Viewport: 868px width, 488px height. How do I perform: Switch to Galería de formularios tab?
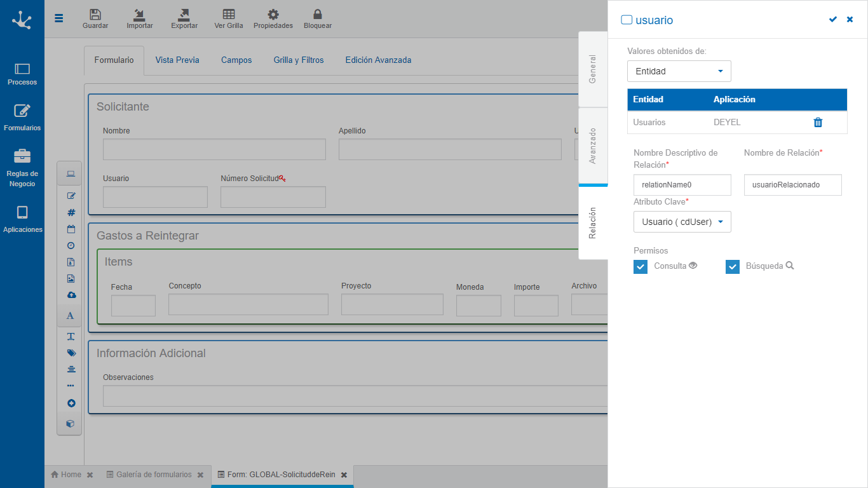149,475
